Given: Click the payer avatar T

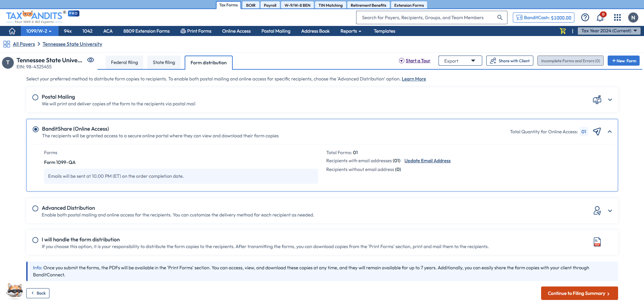Looking at the screenshot, I should point(8,63).
